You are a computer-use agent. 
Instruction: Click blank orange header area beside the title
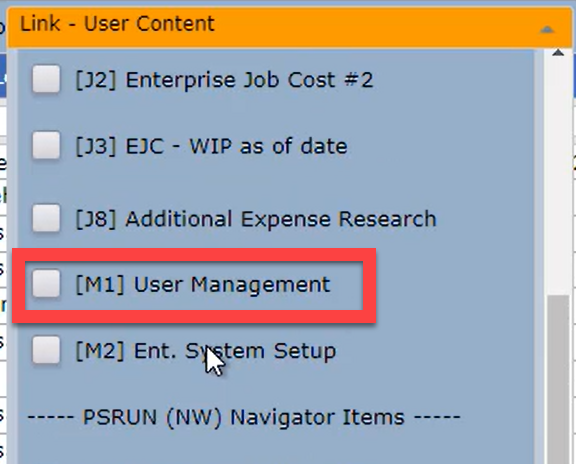pyautogui.click(x=375, y=25)
